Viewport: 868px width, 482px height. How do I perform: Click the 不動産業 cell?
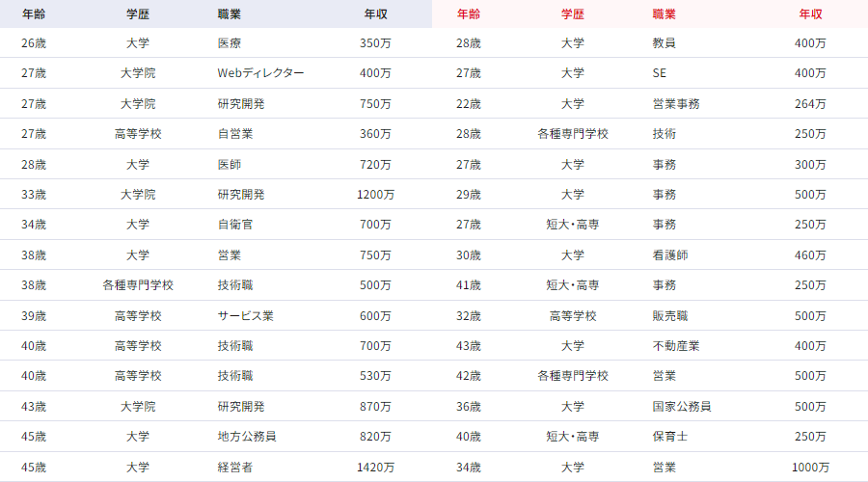coord(675,346)
